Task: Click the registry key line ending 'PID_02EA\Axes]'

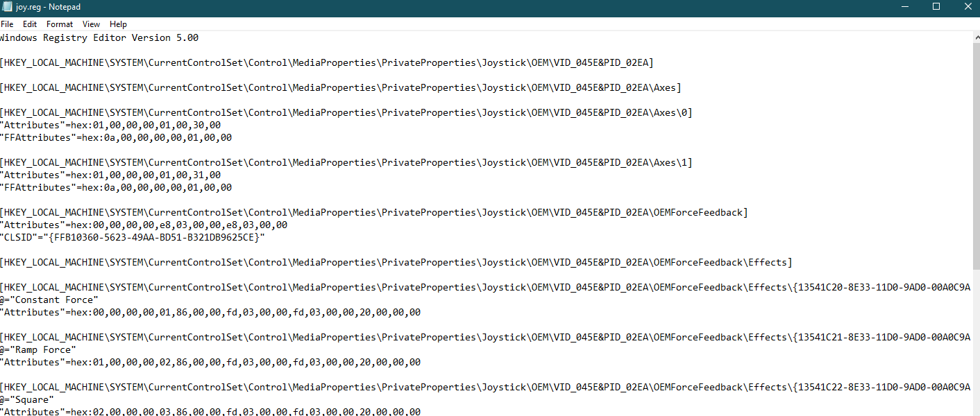Action: pyautogui.click(x=341, y=88)
